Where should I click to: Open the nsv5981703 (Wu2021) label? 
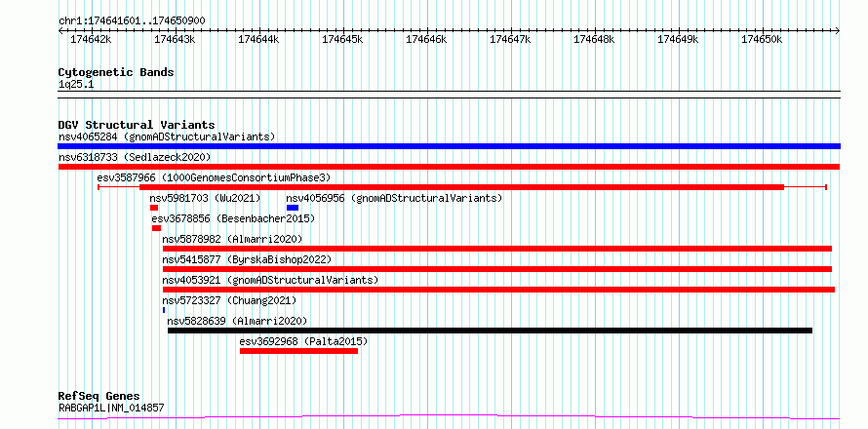[205, 198]
